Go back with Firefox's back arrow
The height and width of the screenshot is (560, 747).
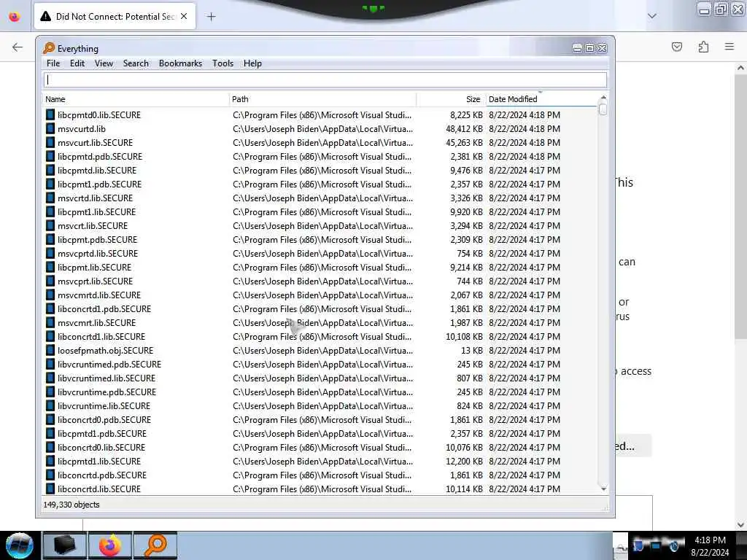pyautogui.click(x=18, y=47)
